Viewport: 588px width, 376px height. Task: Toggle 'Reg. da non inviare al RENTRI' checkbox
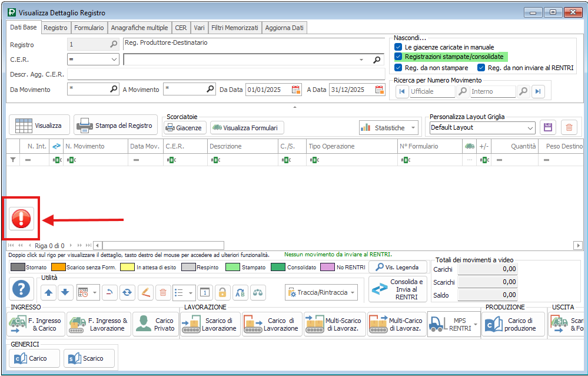click(481, 68)
